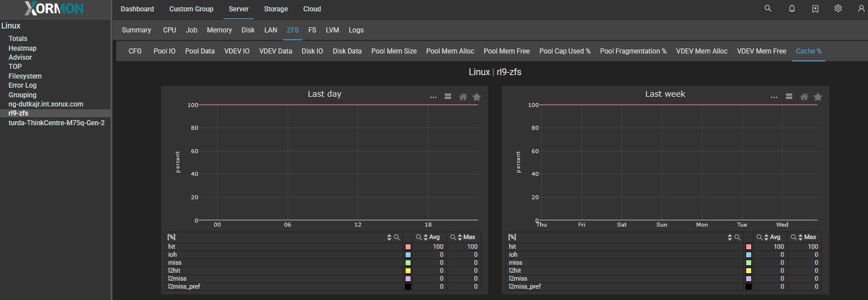Toggle the hit series swatch in Last day legend
868x300 pixels.
click(408, 247)
